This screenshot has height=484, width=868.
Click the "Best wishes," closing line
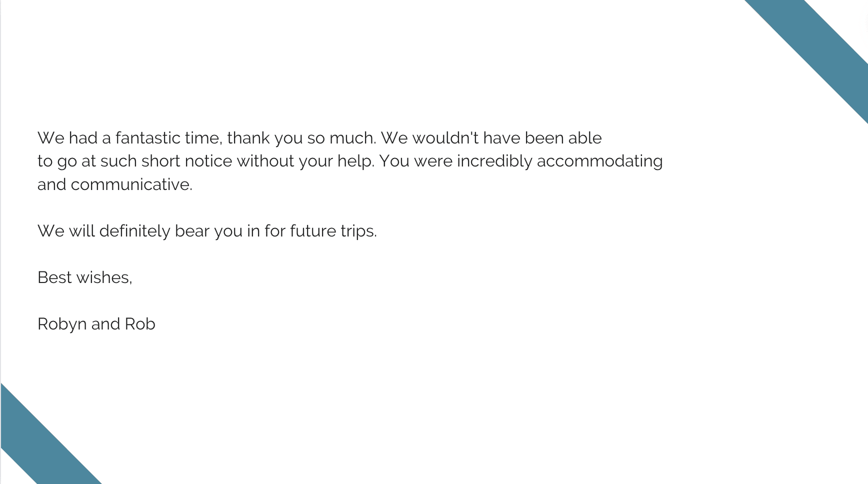point(85,277)
